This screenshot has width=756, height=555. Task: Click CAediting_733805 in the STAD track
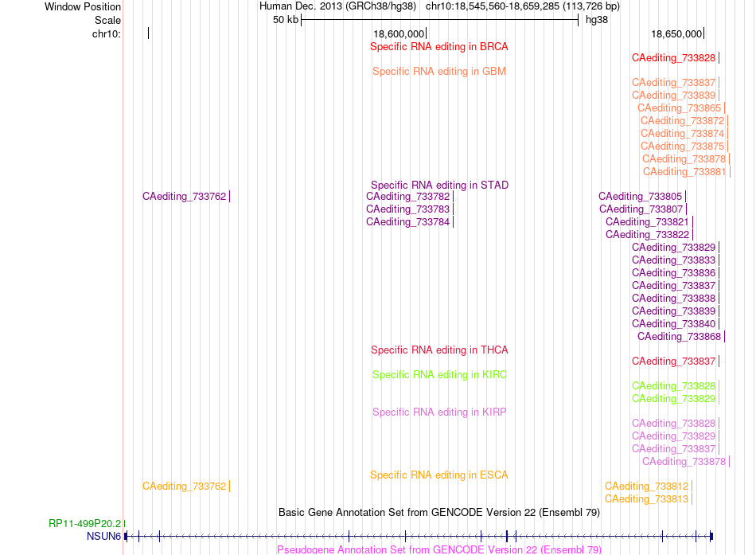coord(641,197)
